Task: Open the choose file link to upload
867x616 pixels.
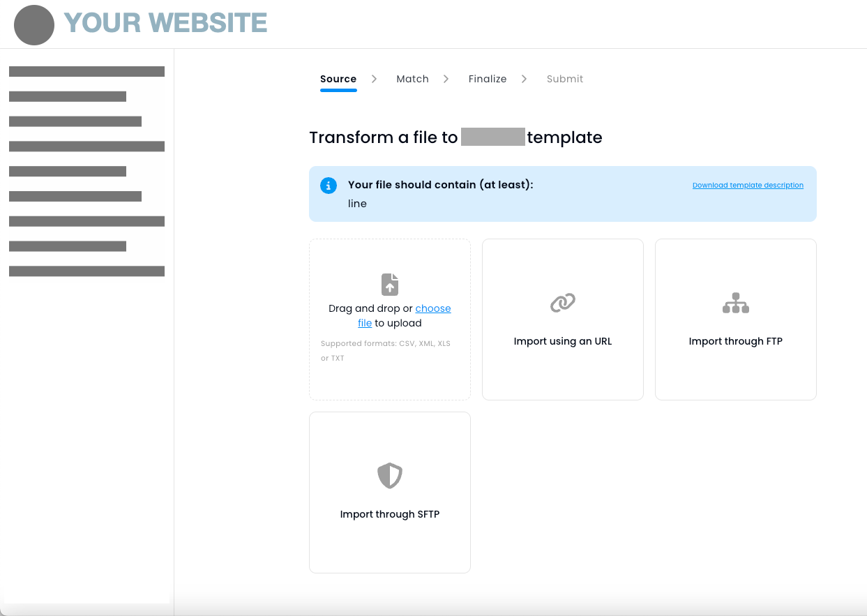Action: pos(433,308)
